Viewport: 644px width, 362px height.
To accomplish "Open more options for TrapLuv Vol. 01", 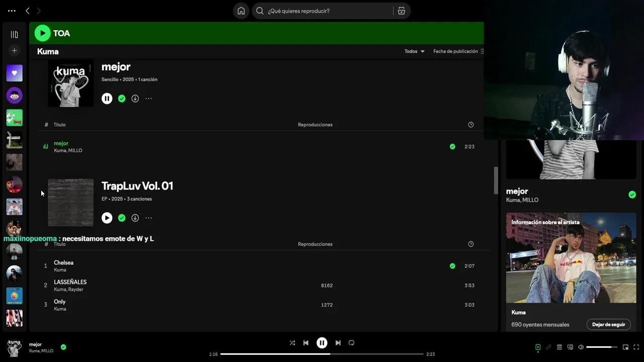I will [x=148, y=218].
